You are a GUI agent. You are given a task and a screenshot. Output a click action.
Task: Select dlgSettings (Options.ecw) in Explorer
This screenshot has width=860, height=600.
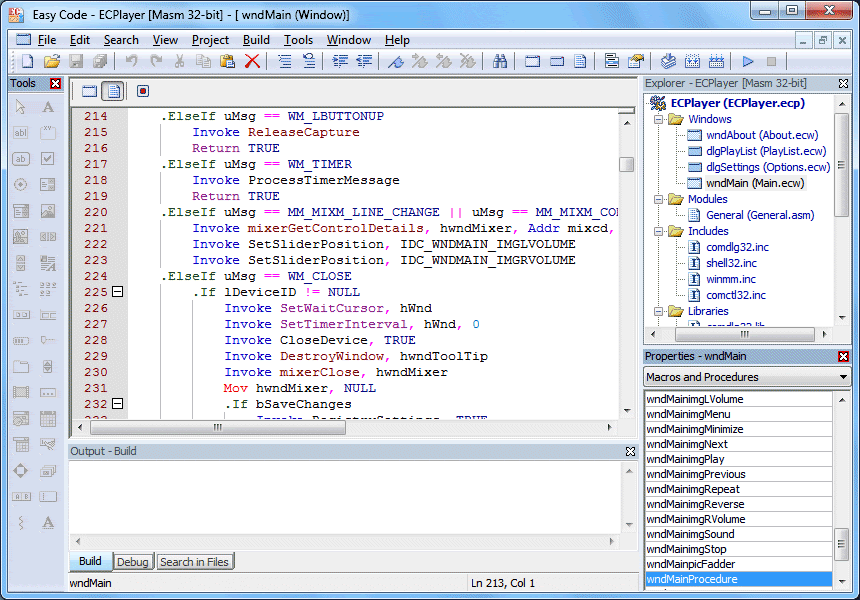(768, 167)
